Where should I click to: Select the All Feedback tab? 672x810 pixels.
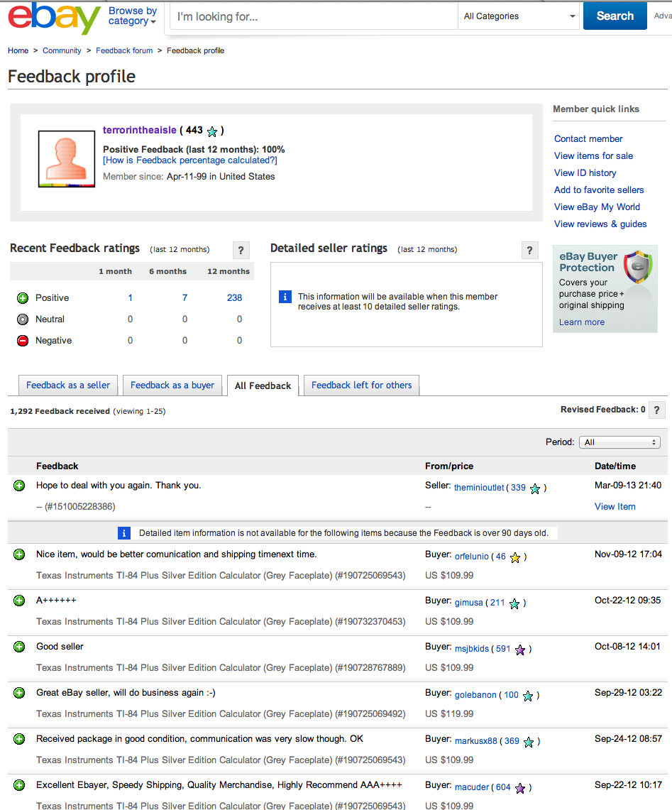(x=263, y=386)
